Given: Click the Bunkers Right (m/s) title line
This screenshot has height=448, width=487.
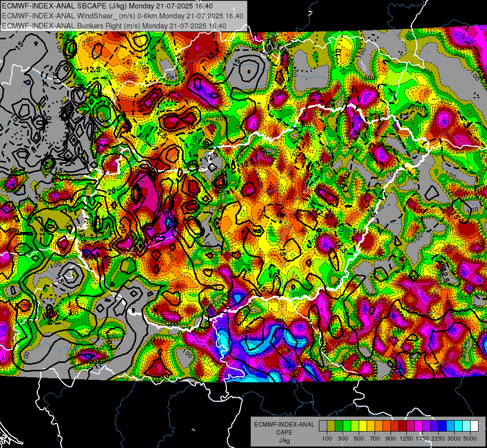Looking at the screenshot, I should (x=114, y=26).
